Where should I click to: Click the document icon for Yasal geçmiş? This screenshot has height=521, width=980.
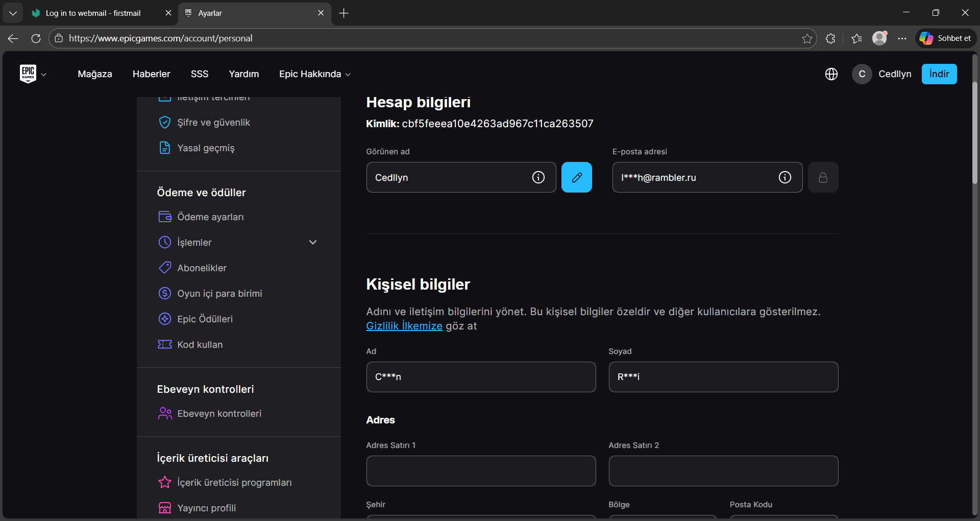point(165,148)
